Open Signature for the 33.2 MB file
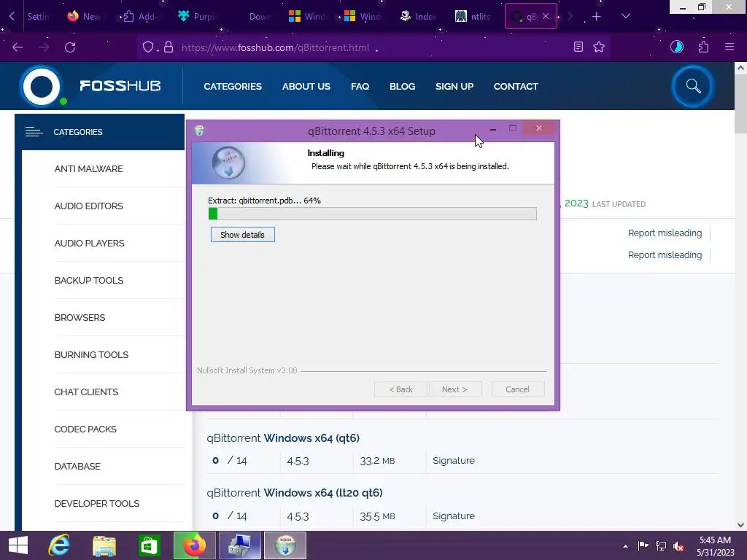 click(454, 461)
